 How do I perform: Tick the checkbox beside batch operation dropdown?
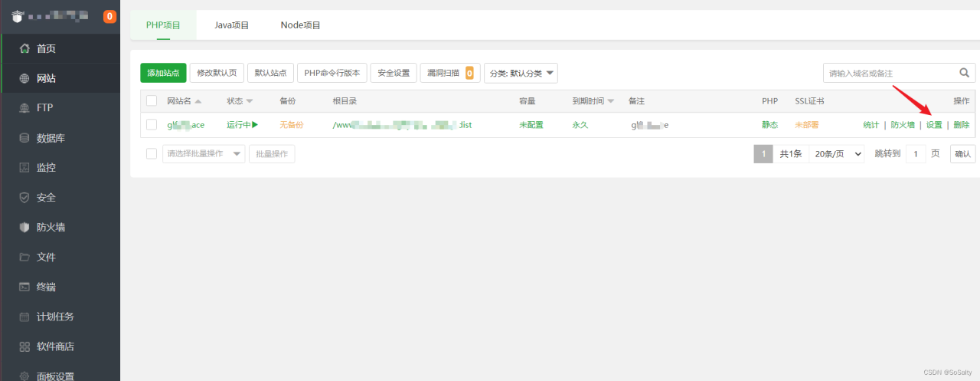click(x=152, y=153)
